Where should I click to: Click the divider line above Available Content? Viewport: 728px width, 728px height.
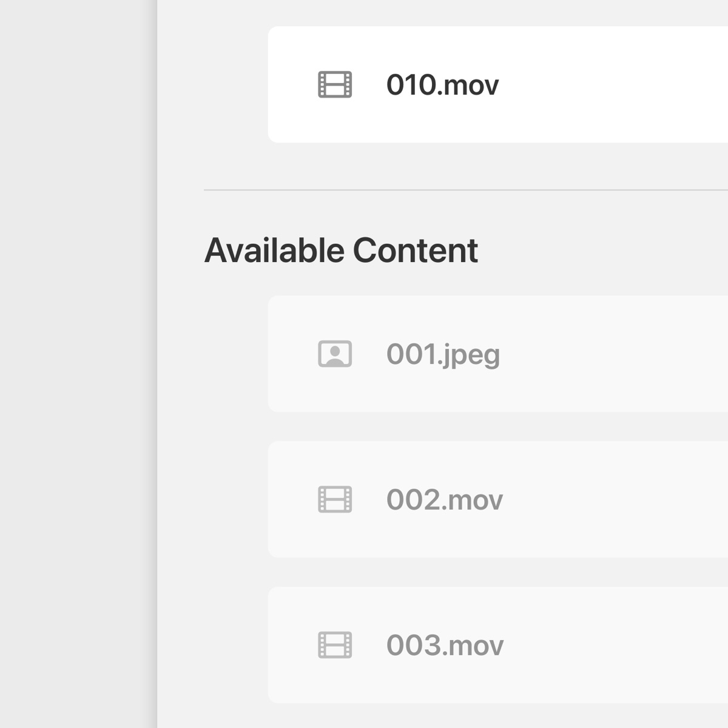466,190
